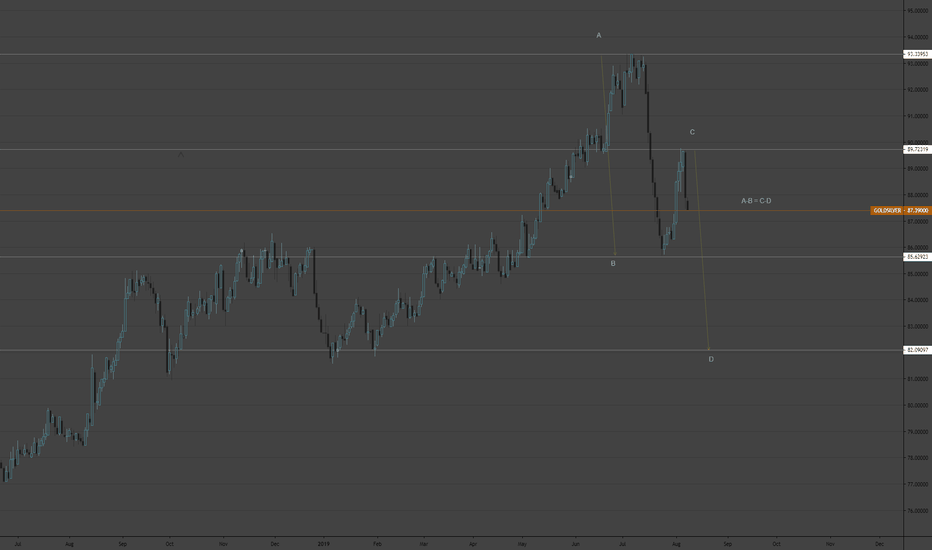932x550 pixels.
Task: Click the 80.00000 price scale label
Action: (918, 406)
